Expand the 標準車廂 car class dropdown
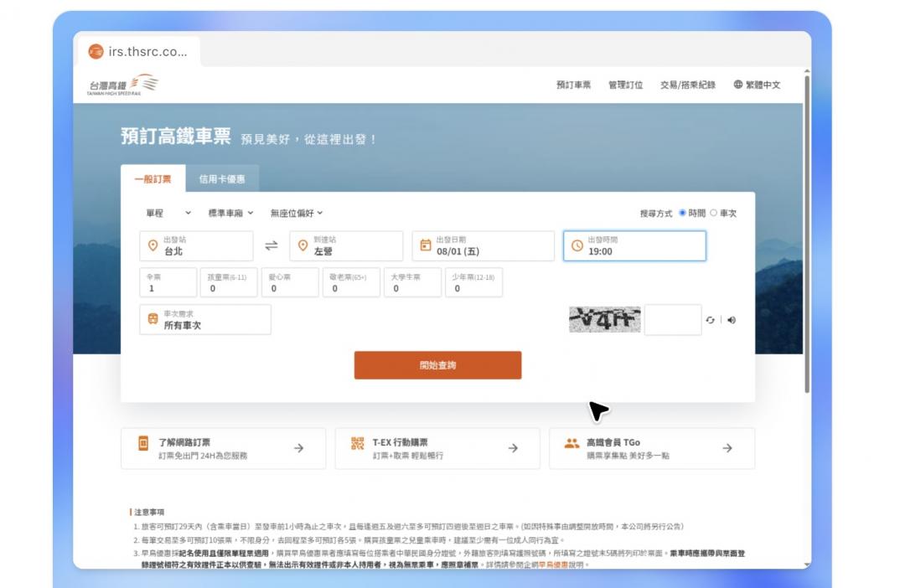Image resolution: width=905 pixels, height=588 pixels. point(230,214)
